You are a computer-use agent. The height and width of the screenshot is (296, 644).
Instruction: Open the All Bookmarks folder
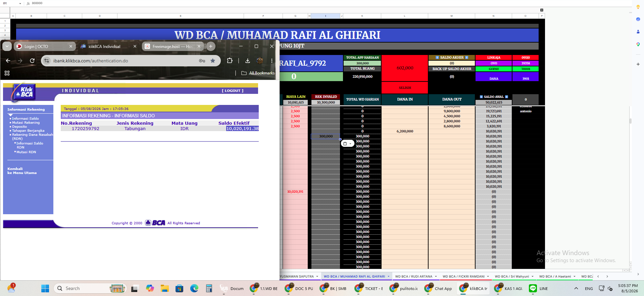(x=258, y=73)
